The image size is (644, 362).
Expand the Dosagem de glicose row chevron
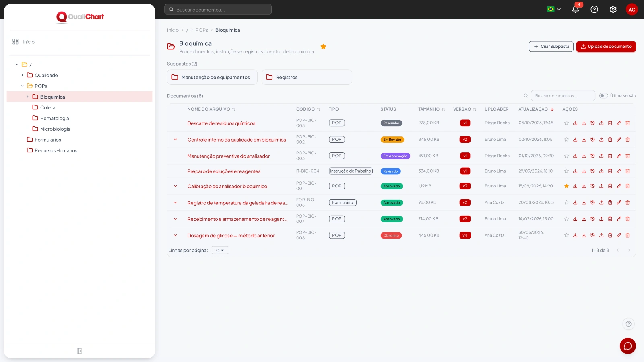175,236
